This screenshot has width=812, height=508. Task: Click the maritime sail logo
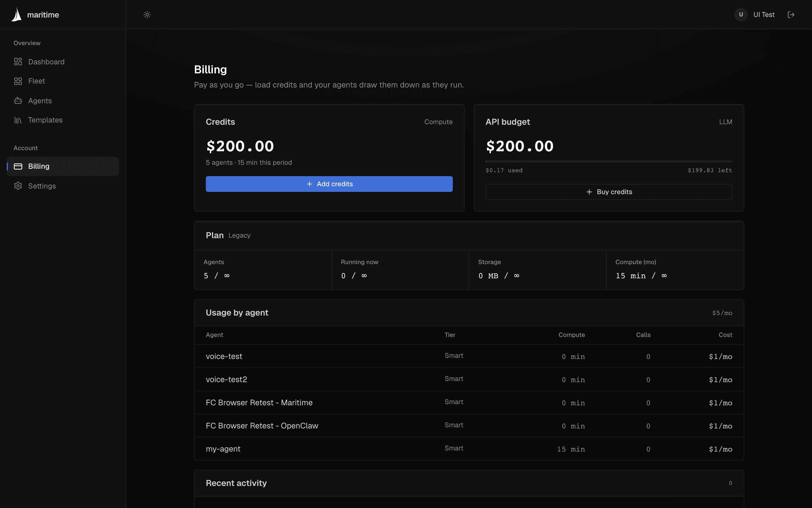coord(16,14)
